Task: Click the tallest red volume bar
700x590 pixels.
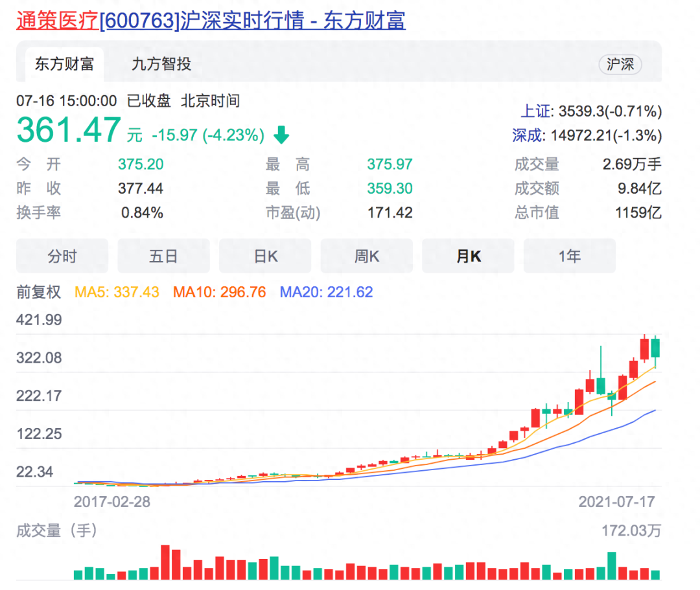Action: click(165, 562)
